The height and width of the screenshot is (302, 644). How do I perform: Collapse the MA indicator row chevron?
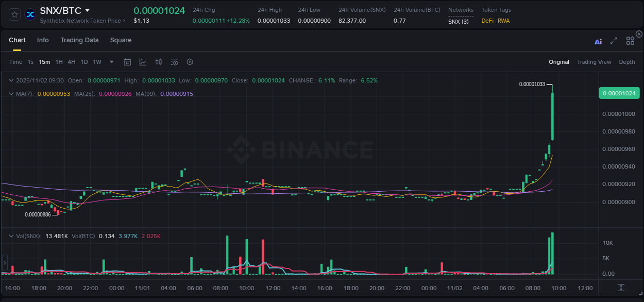coord(11,93)
